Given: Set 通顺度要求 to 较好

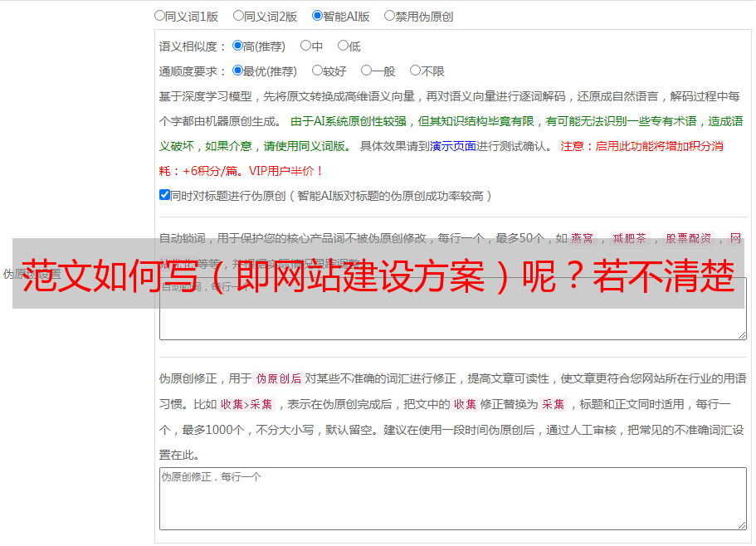Looking at the screenshot, I should (x=317, y=71).
